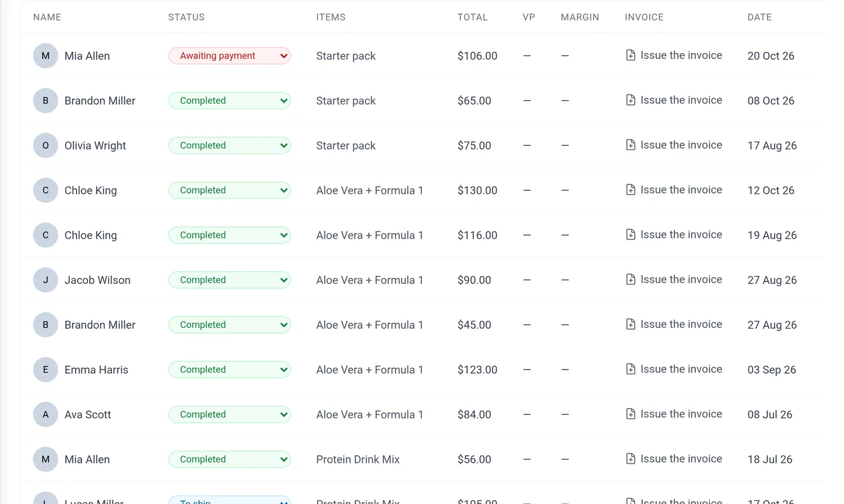Click the VP column header
Viewport: 844px width, 504px height.
pos(529,17)
